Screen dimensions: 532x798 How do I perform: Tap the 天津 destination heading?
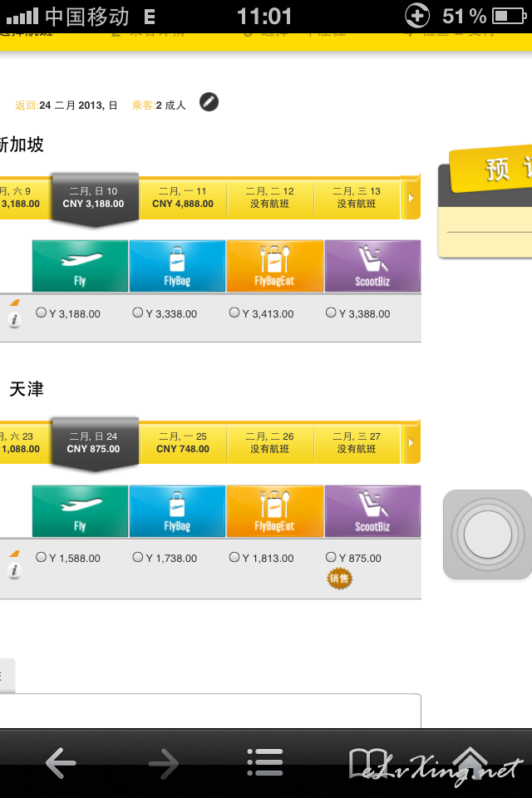point(27,389)
